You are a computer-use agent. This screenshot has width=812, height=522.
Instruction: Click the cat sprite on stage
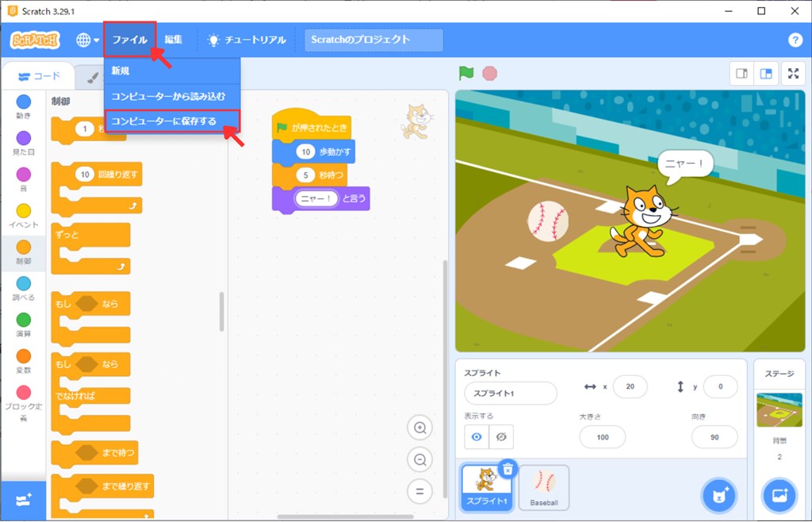coord(642,221)
